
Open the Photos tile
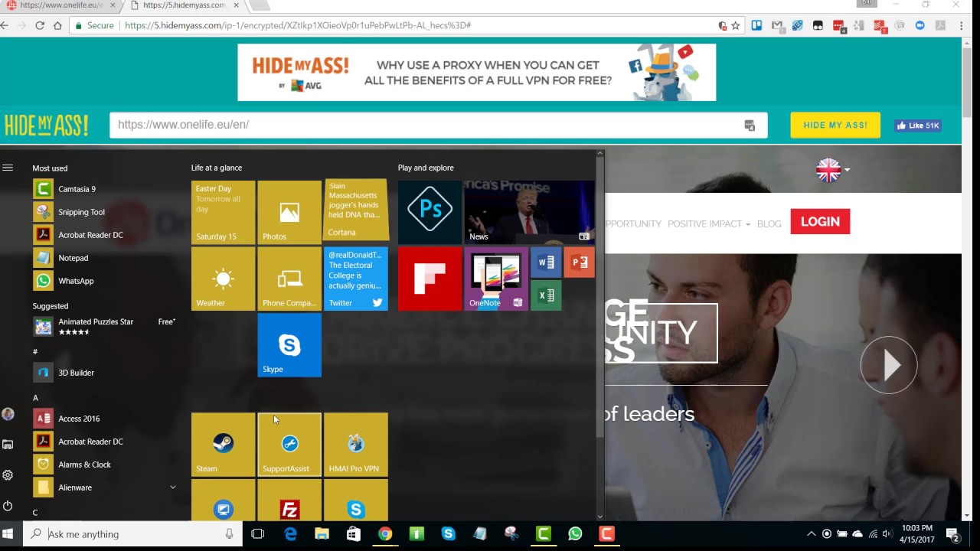pos(289,212)
